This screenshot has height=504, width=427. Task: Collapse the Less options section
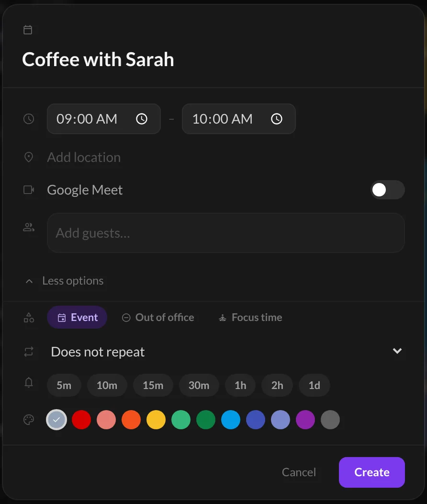[x=65, y=281]
